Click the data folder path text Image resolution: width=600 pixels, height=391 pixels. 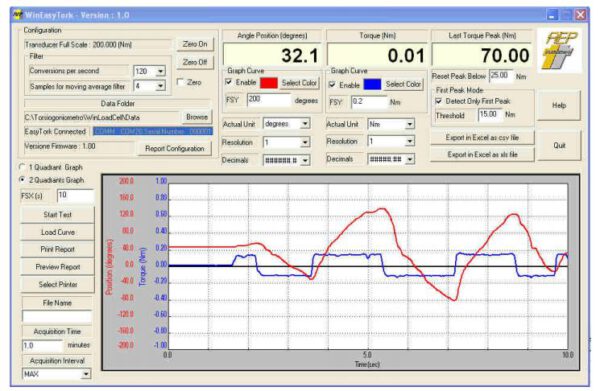[82, 117]
